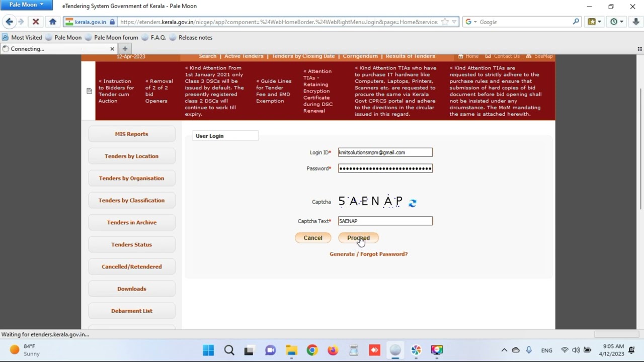Open Active Tenders link

[x=244, y=56]
